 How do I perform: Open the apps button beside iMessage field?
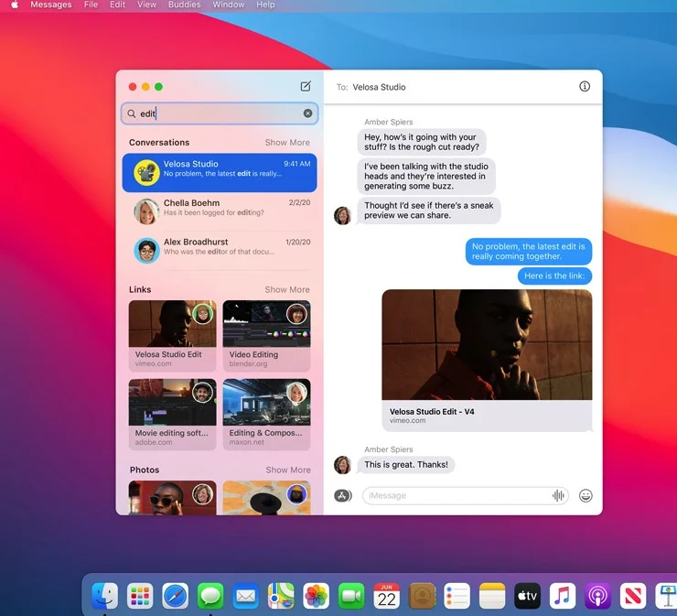point(343,495)
